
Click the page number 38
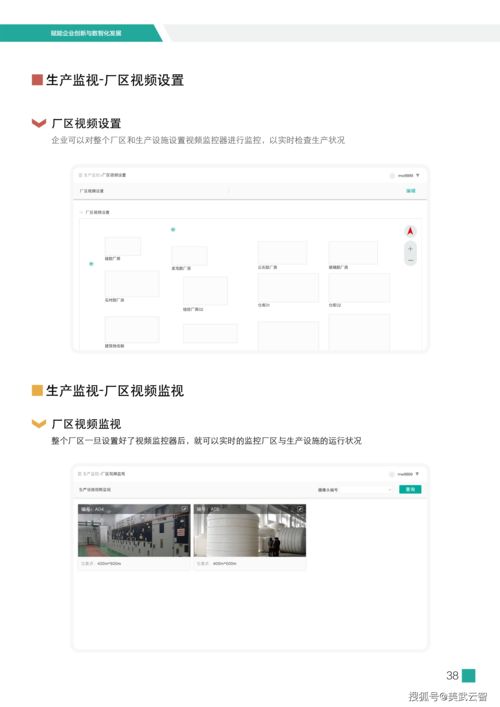coord(452,675)
